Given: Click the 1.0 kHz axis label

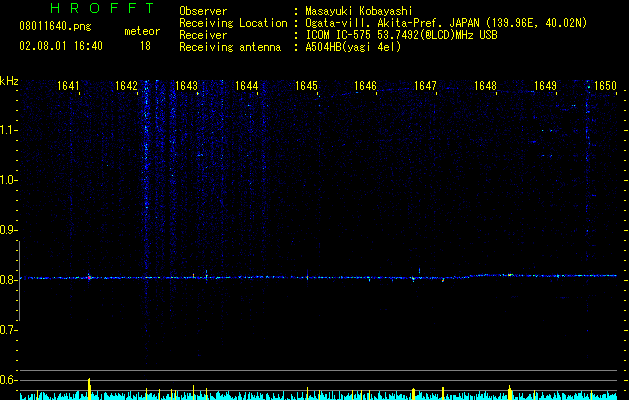Looking at the screenshot, I should point(8,180).
